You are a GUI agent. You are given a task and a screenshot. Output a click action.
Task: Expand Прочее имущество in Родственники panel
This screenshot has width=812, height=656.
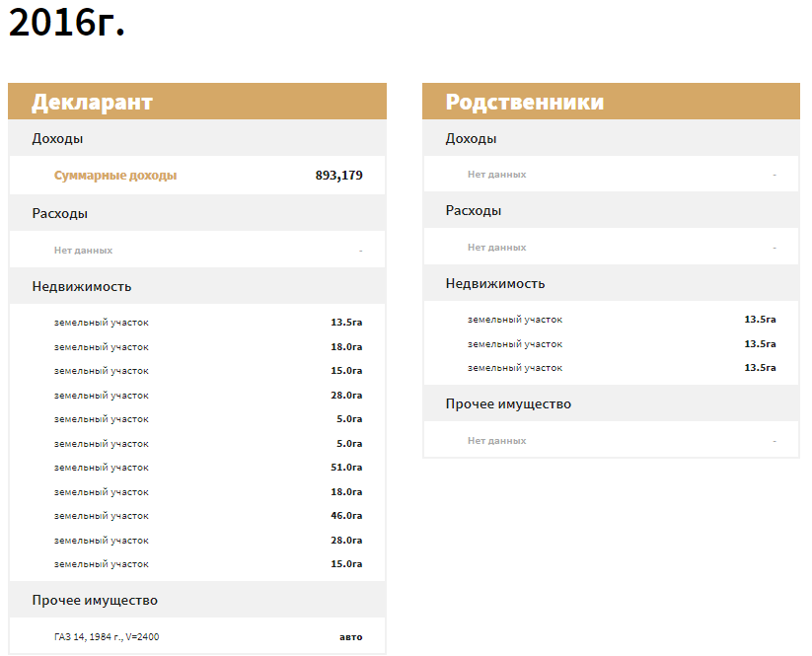point(507,404)
